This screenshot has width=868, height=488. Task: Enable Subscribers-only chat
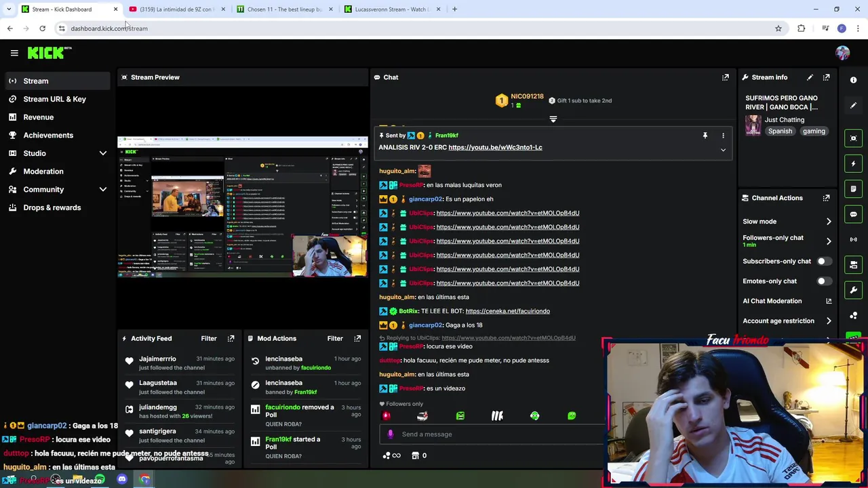tap(823, 261)
